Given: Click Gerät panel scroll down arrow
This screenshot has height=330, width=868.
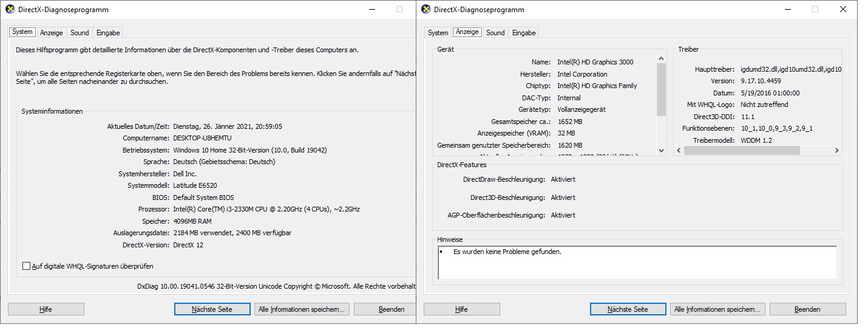Looking at the screenshot, I should point(661,150).
